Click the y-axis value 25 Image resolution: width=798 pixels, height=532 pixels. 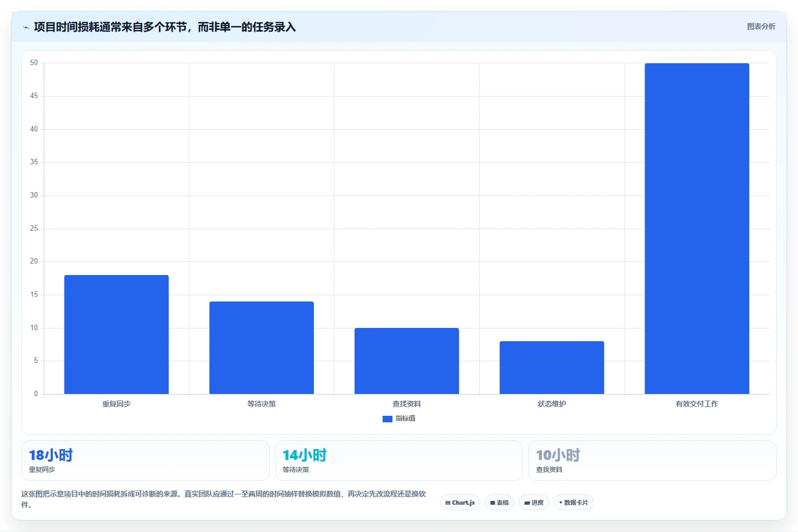[34, 228]
